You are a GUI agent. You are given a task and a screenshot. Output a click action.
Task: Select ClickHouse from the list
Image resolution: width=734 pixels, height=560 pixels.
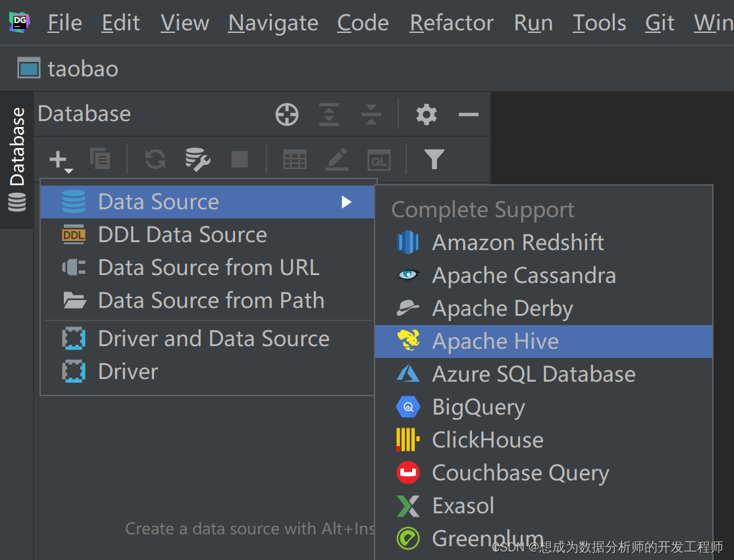[487, 440]
